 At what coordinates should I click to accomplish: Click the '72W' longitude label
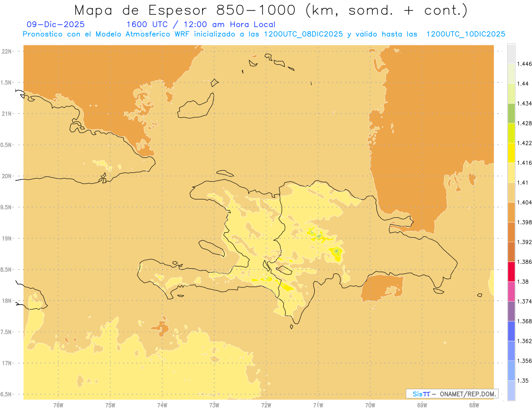pos(266,405)
